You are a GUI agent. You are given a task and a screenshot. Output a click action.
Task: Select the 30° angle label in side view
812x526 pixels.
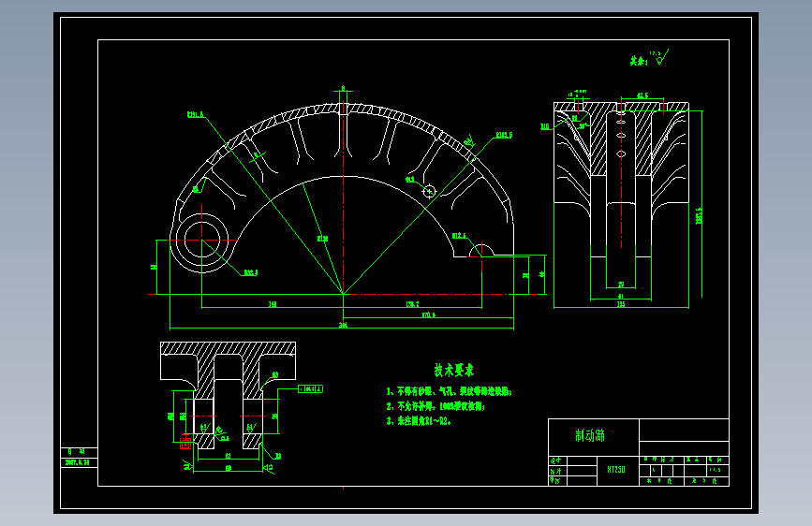[x=584, y=125]
